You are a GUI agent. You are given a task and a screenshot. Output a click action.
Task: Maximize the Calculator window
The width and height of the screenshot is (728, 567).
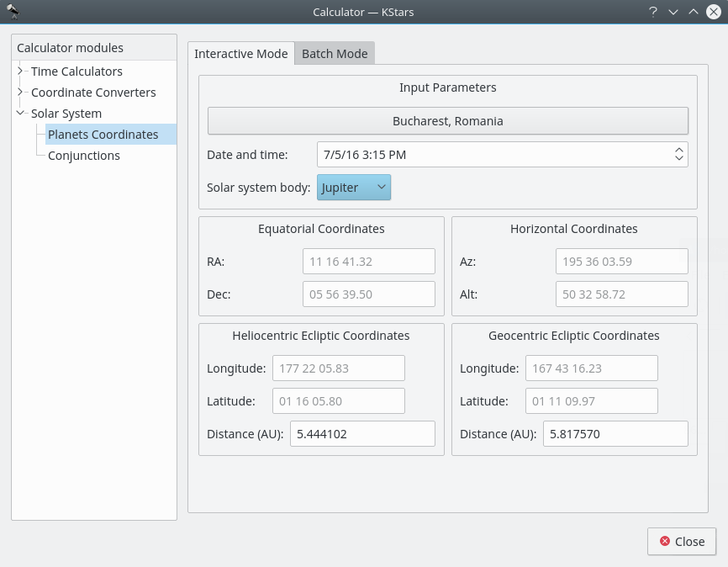[694, 12]
